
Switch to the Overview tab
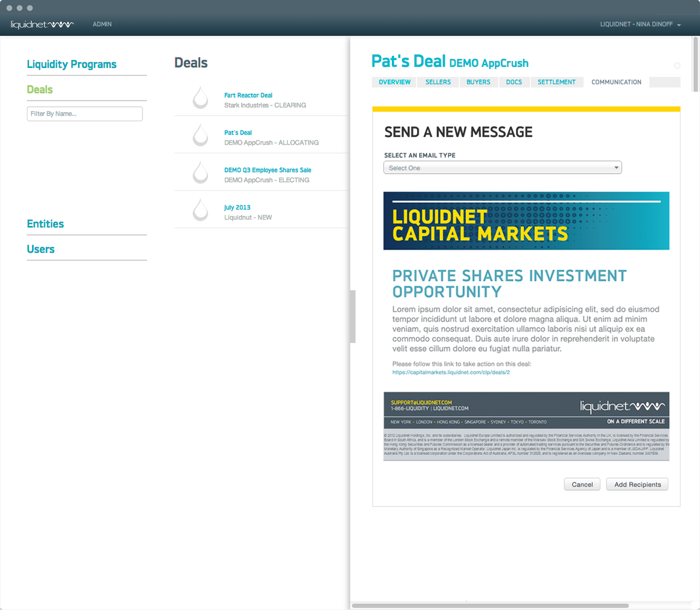395,82
